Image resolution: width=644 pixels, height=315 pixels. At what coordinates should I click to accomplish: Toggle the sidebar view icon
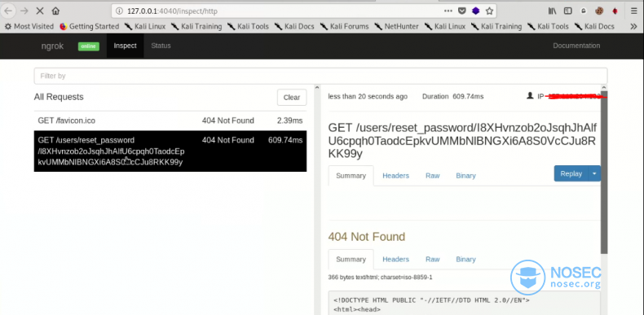(567, 11)
